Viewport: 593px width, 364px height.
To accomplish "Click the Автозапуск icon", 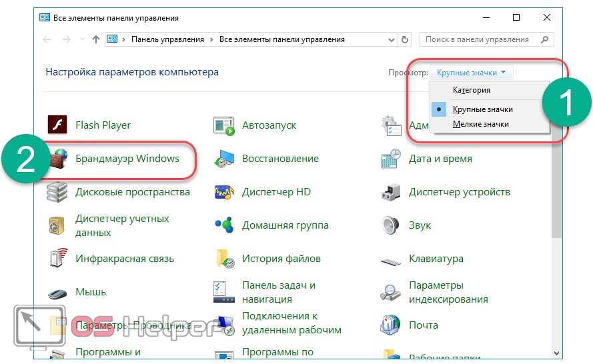I will click(224, 125).
